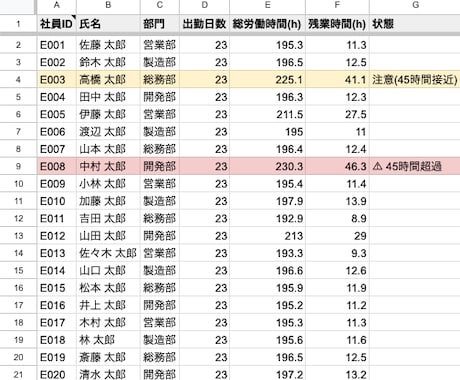Screen dimensions: 460x380
Task: Select total hours value 195.6
Action: click(267, 339)
